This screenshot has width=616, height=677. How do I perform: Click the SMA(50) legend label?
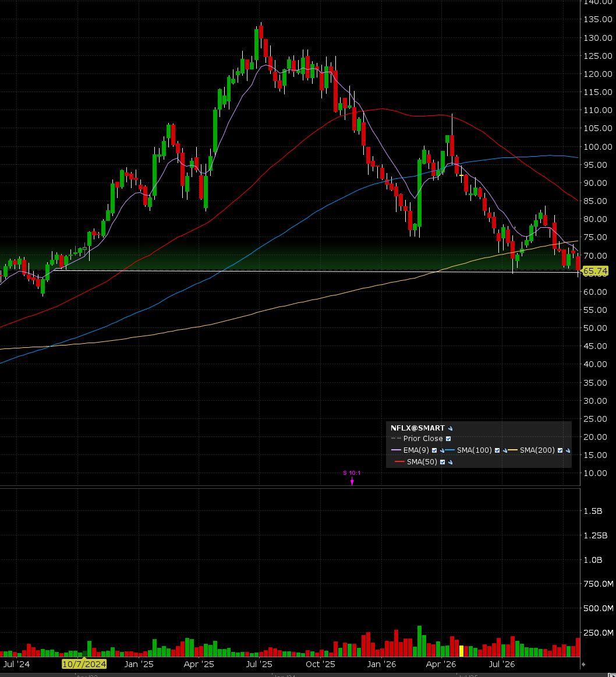(422, 462)
